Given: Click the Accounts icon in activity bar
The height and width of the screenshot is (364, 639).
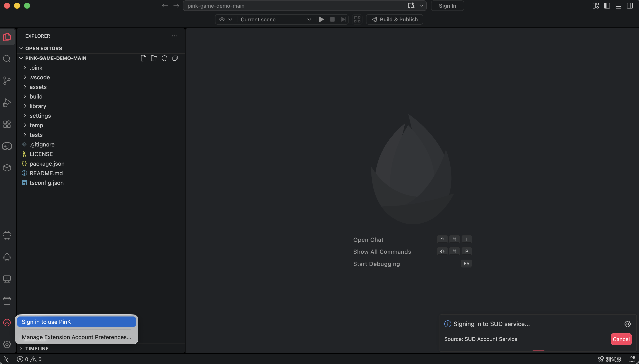Looking at the screenshot, I should [7, 323].
